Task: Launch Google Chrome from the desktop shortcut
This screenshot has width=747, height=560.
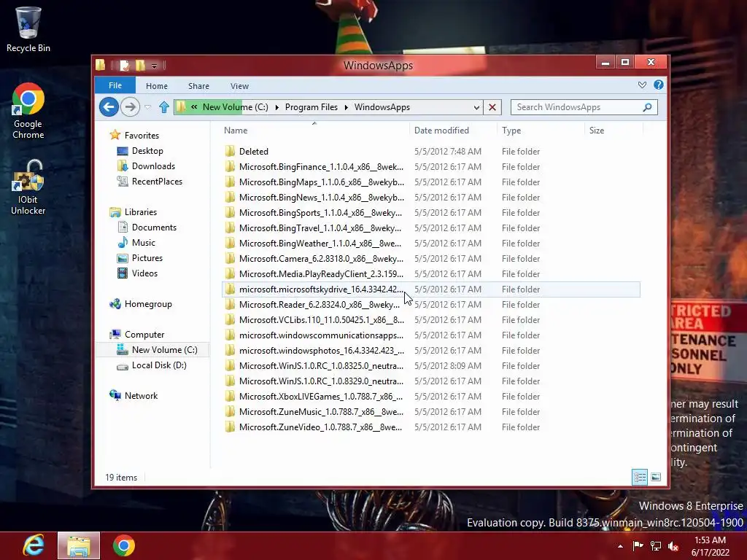Action: tap(28, 112)
